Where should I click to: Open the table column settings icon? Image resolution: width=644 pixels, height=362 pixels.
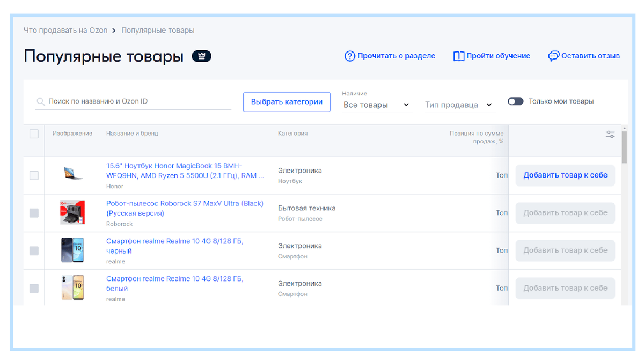pyautogui.click(x=610, y=135)
